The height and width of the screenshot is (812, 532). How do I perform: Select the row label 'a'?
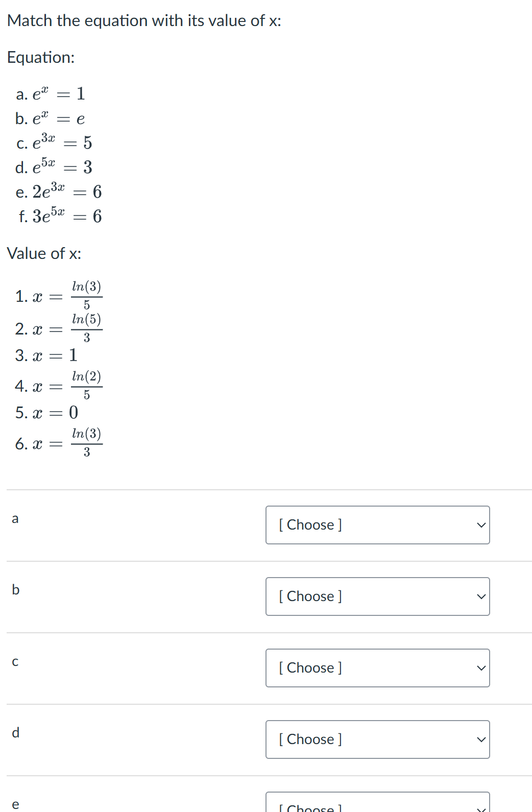[x=15, y=518]
